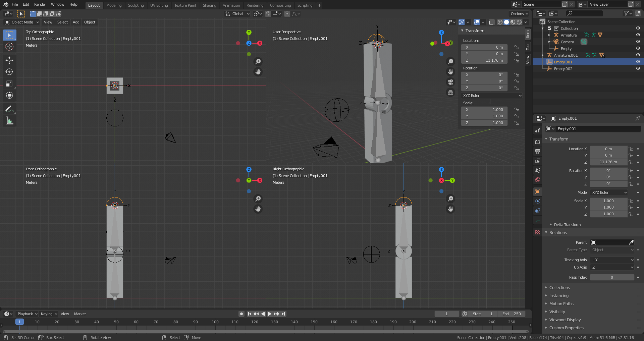Select the Cursor tool in toolbar
The image size is (644, 341).
9,47
